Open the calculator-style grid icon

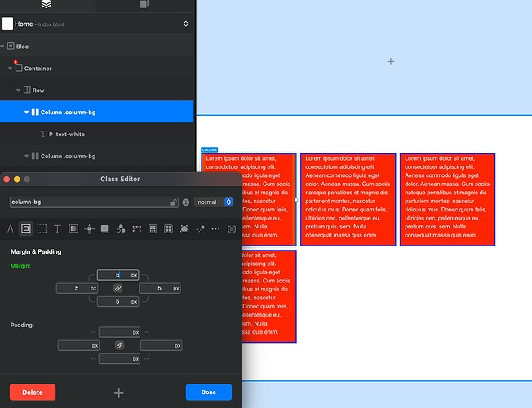(x=153, y=229)
